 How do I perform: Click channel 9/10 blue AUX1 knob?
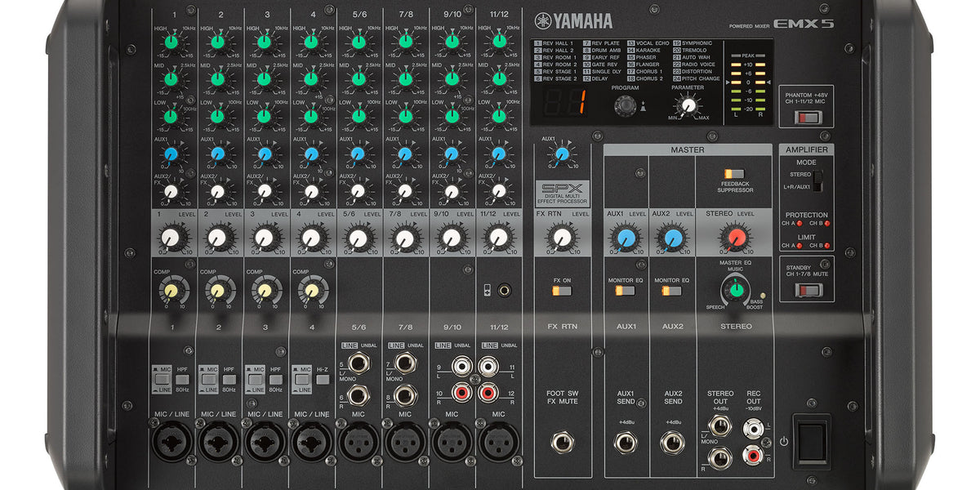tap(451, 153)
